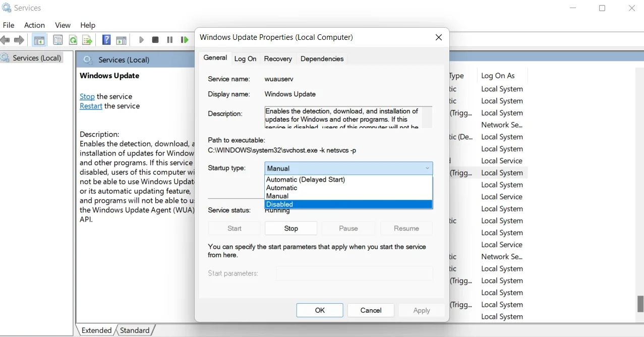Choose the plain Automatic startup option
The width and height of the screenshot is (644, 337).
coord(348,188)
